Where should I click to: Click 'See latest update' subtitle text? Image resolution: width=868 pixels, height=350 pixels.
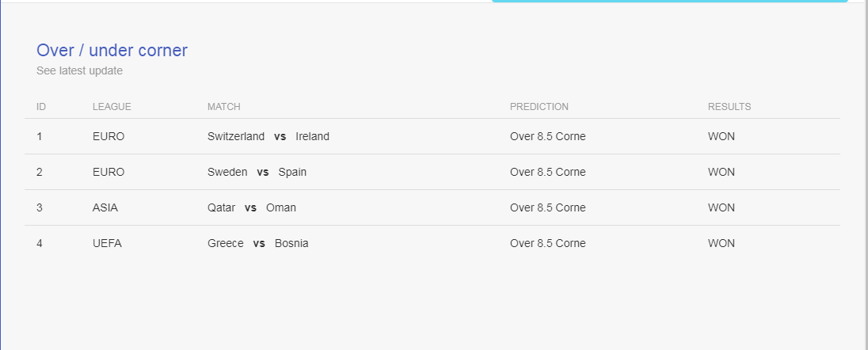[x=80, y=71]
